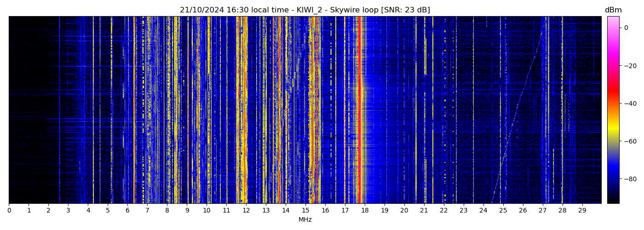
Task: Click the dBm colorbar label
Action: (x=613, y=10)
